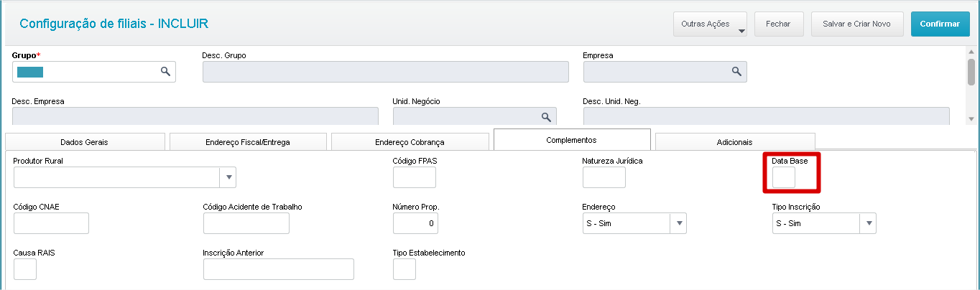
Task: Expand the Endereço S - Sim dropdown
Action: (678, 223)
